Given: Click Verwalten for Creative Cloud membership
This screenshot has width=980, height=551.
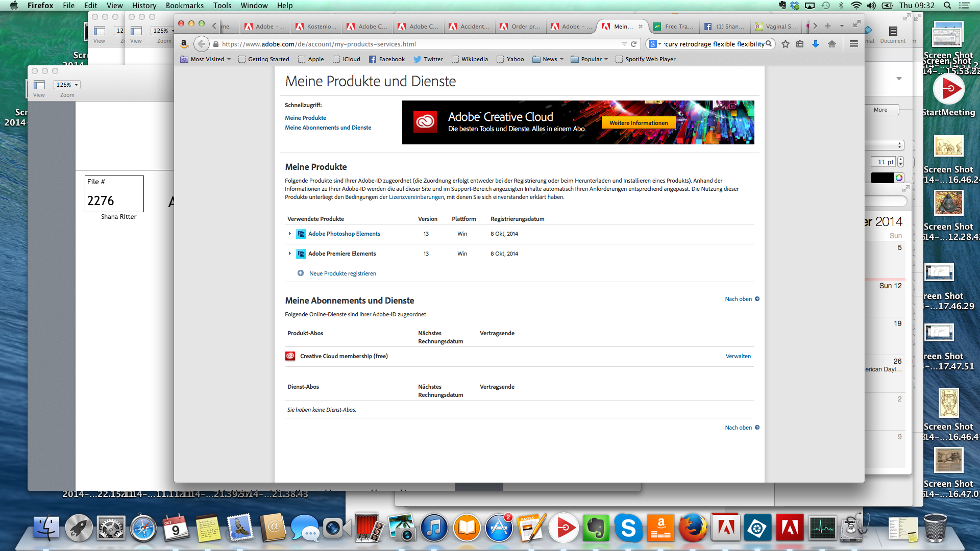Looking at the screenshot, I should [738, 356].
